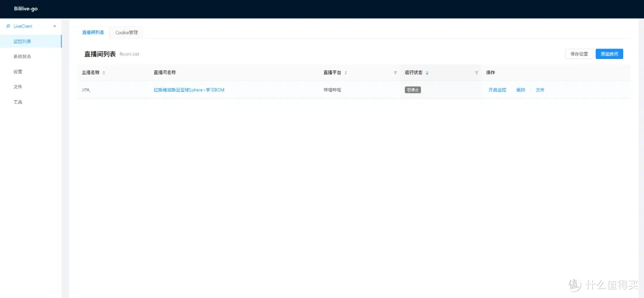Viewport: 644px width, 298px height.
Task: Open filter icon of 运行状态 column
Action: click(x=477, y=73)
